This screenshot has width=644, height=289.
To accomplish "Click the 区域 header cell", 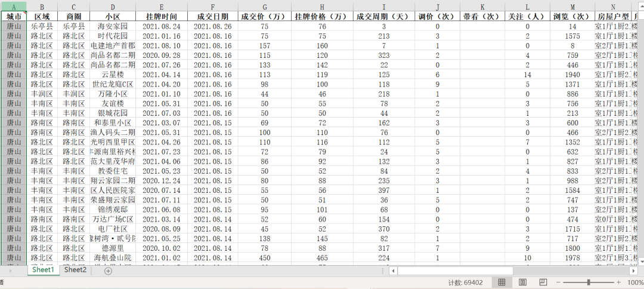I will [42, 17].
